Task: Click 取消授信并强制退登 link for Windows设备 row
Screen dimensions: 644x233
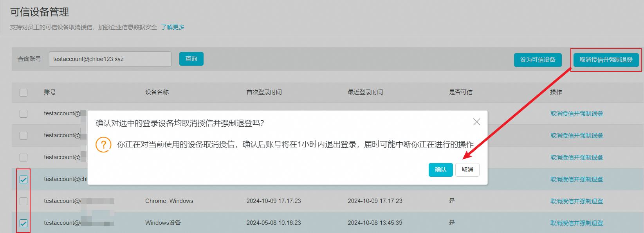Action: coord(576,223)
